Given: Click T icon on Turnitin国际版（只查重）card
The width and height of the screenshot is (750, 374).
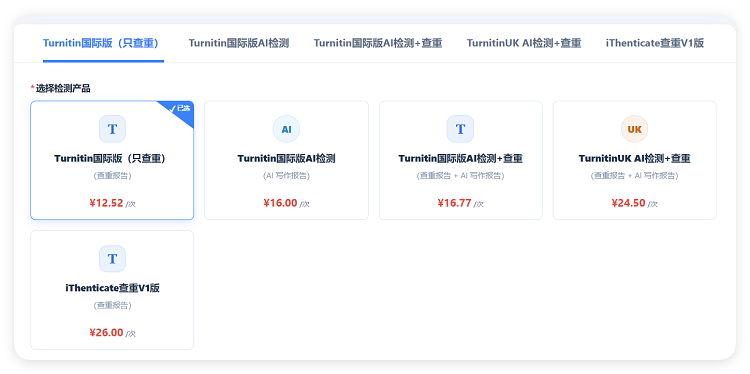Looking at the screenshot, I should [x=112, y=129].
